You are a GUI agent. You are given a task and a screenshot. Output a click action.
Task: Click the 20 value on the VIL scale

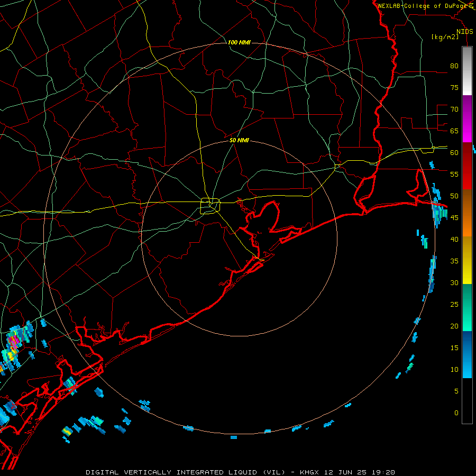454,326
